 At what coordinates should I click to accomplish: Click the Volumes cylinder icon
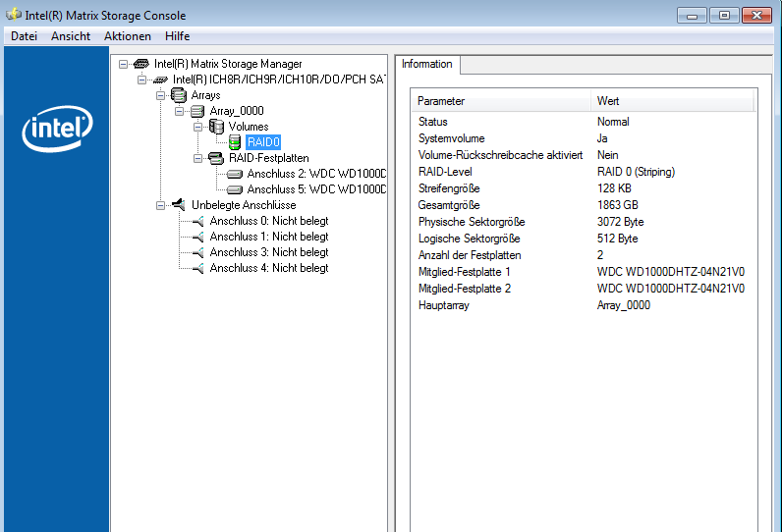tap(216, 127)
